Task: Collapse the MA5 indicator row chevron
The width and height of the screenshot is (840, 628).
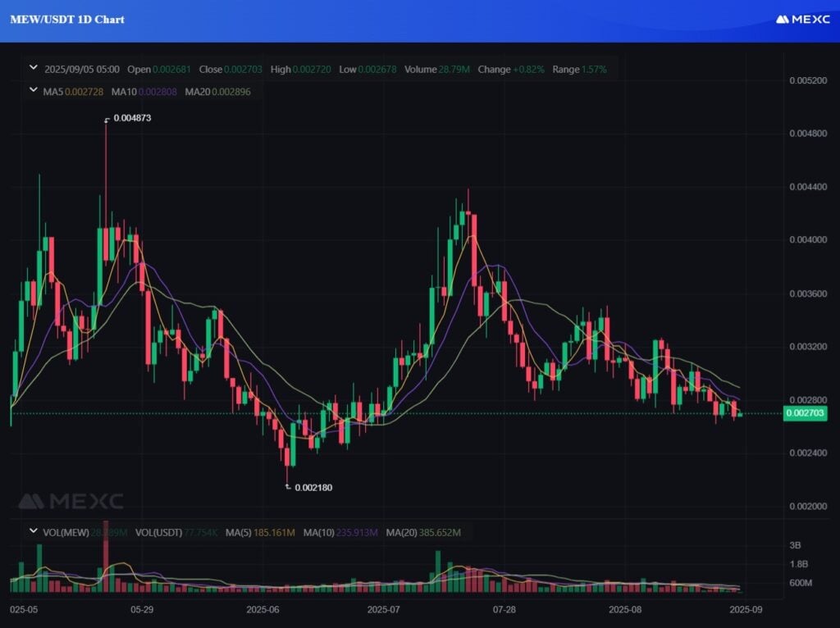Action: [x=33, y=90]
